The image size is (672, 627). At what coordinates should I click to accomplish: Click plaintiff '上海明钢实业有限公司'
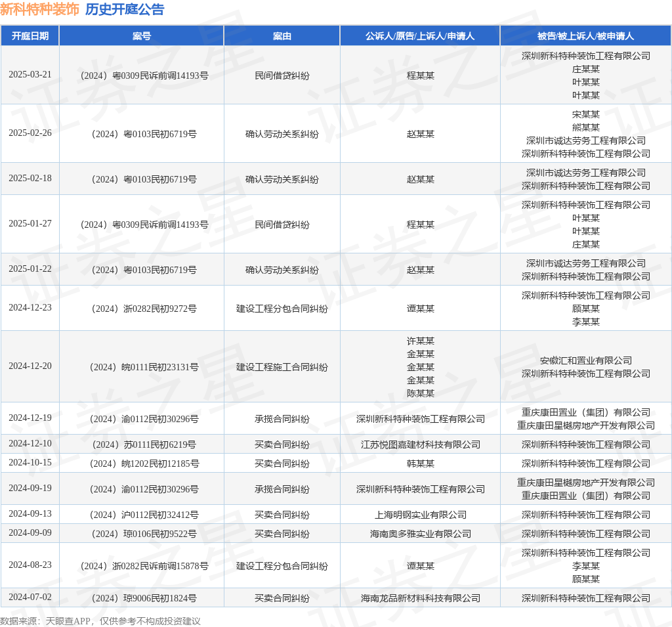(x=421, y=515)
